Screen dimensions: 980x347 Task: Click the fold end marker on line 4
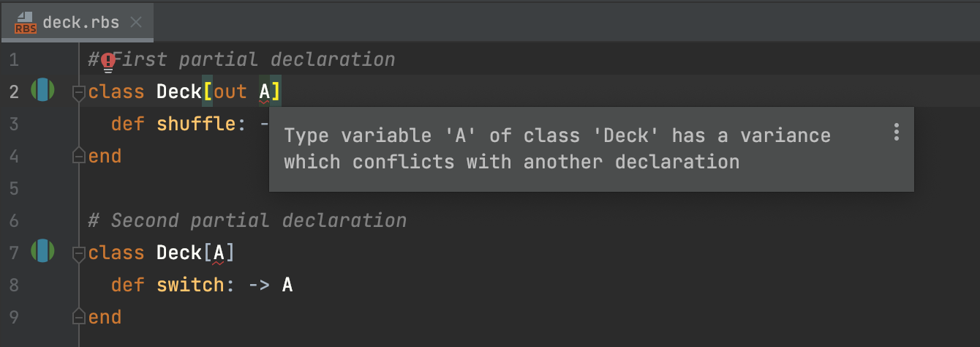78,155
